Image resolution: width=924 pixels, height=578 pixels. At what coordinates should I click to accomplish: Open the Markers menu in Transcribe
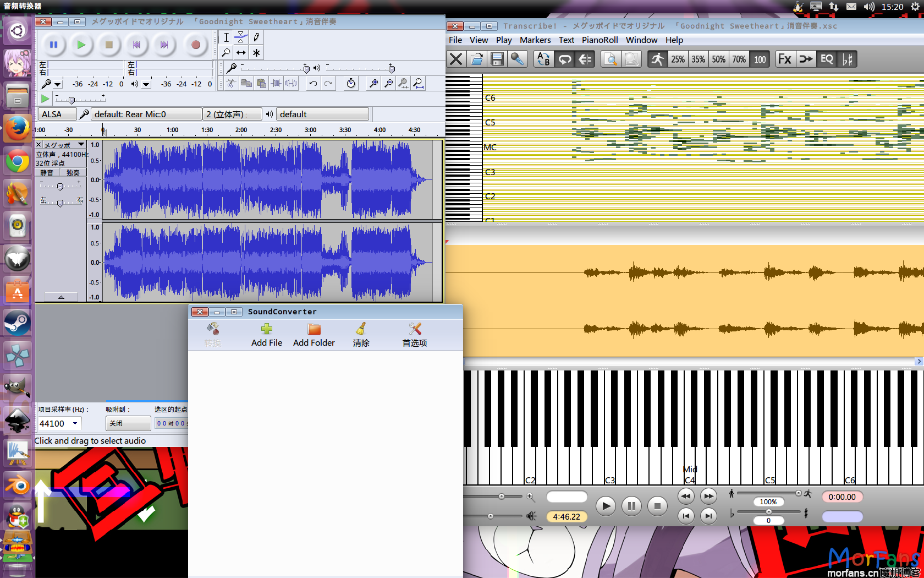535,40
